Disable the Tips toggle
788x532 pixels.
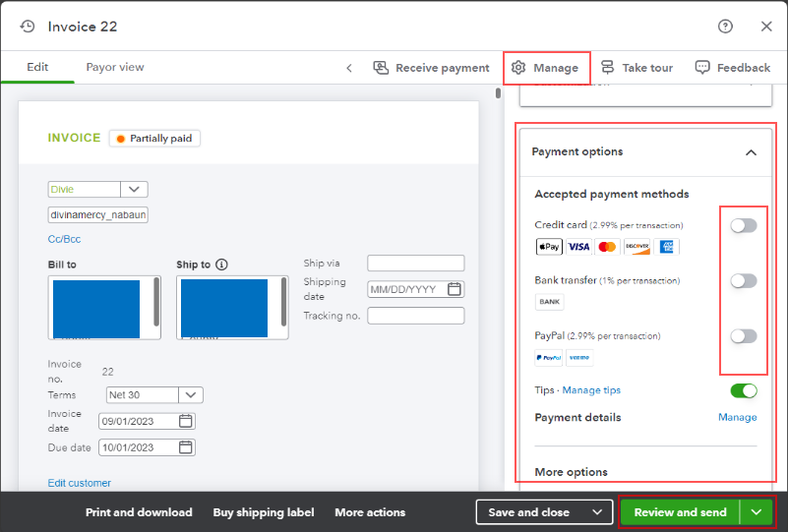(744, 390)
